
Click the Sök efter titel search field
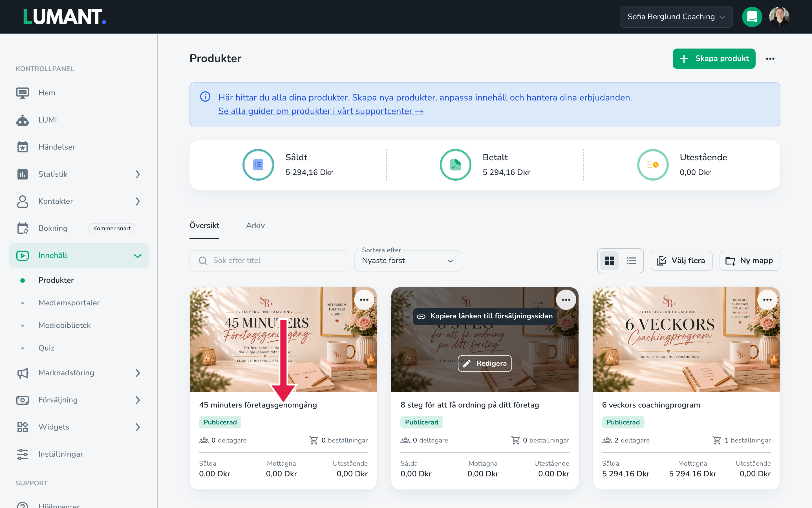[268, 261]
